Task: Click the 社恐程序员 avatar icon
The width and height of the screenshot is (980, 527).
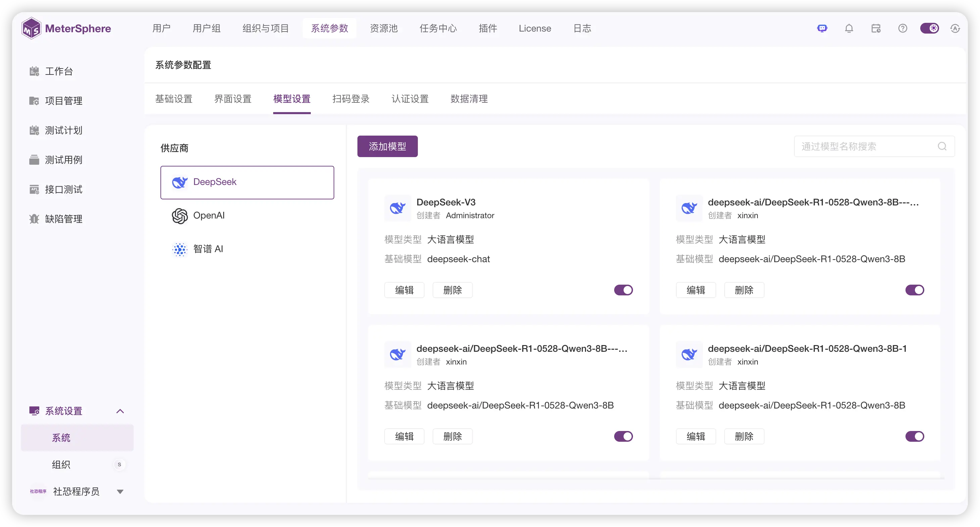Action: (x=38, y=491)
